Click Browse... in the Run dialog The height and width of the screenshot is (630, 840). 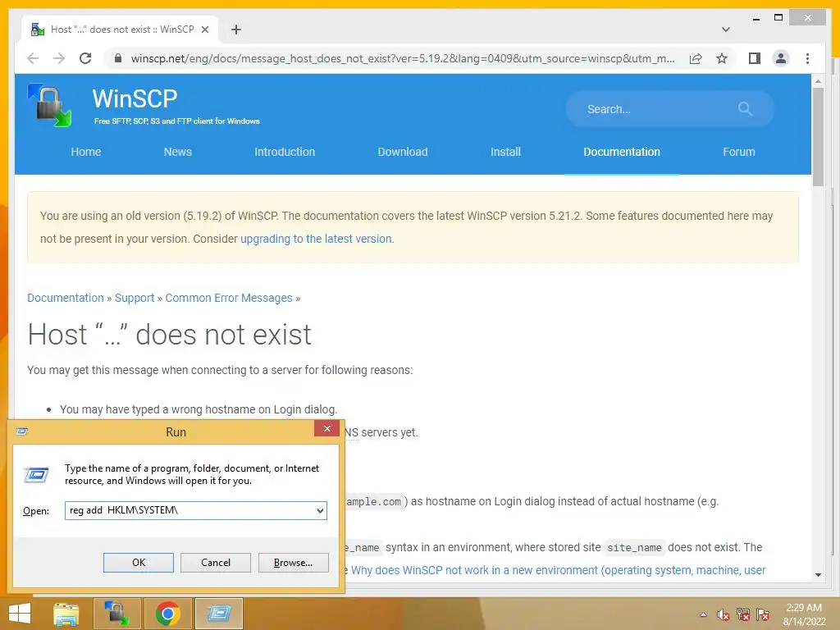point(293,563)
